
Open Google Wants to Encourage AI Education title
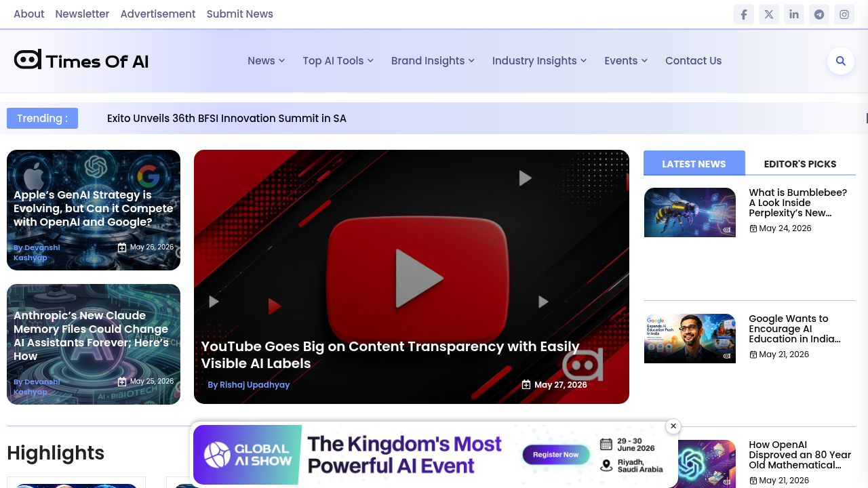tap(795, 329)
